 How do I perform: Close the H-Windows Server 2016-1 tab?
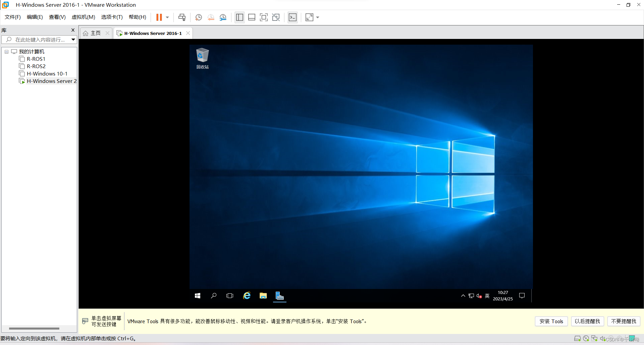[x=188, y=33]
